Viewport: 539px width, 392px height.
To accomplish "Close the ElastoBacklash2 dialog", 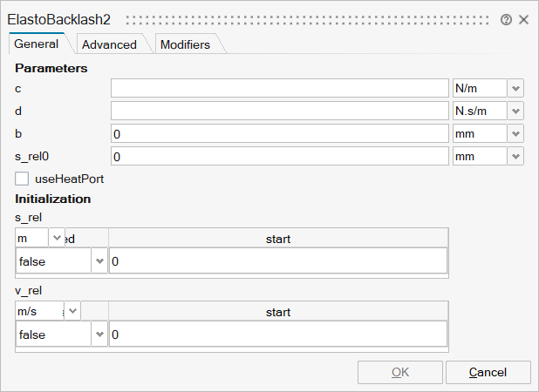I will click(x=524, y=19).
